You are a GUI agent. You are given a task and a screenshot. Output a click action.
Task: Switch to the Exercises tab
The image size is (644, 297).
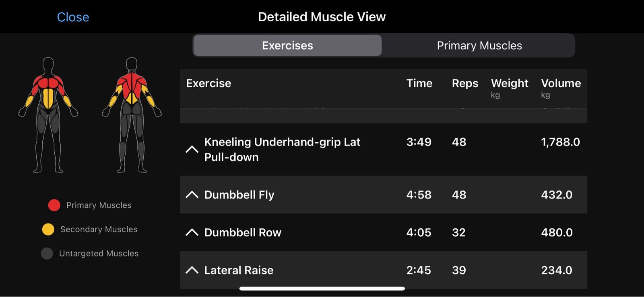287,45
